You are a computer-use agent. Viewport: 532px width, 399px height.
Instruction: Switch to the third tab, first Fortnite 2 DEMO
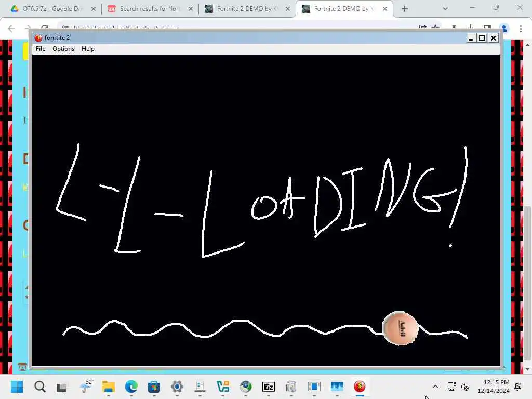click(247, 9)
